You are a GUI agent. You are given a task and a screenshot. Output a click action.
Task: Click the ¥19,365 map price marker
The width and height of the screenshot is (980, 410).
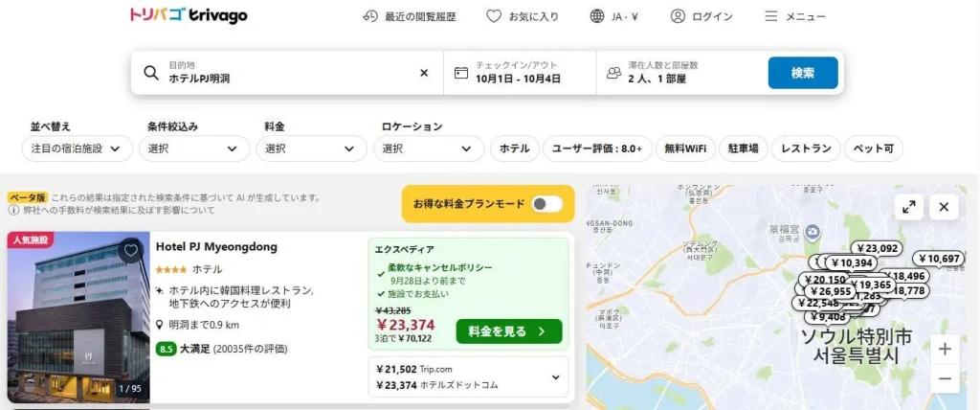click(x=871, y=285)
